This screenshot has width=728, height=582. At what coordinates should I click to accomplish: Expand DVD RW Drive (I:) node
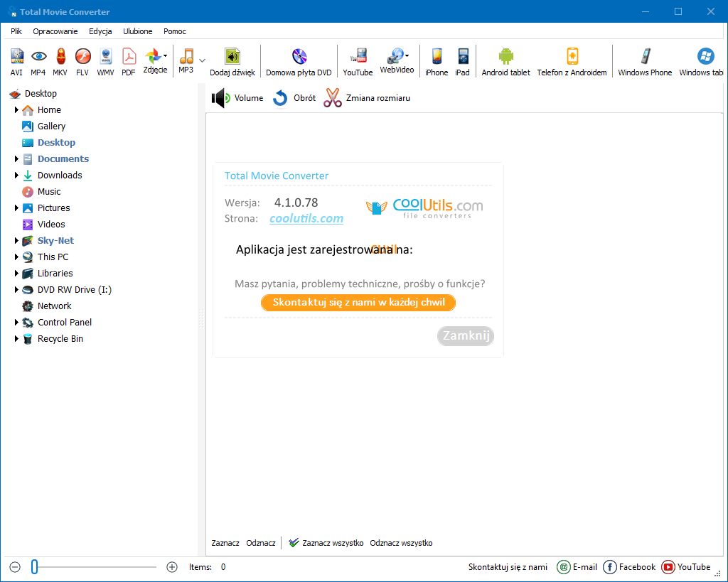(16, 290)
